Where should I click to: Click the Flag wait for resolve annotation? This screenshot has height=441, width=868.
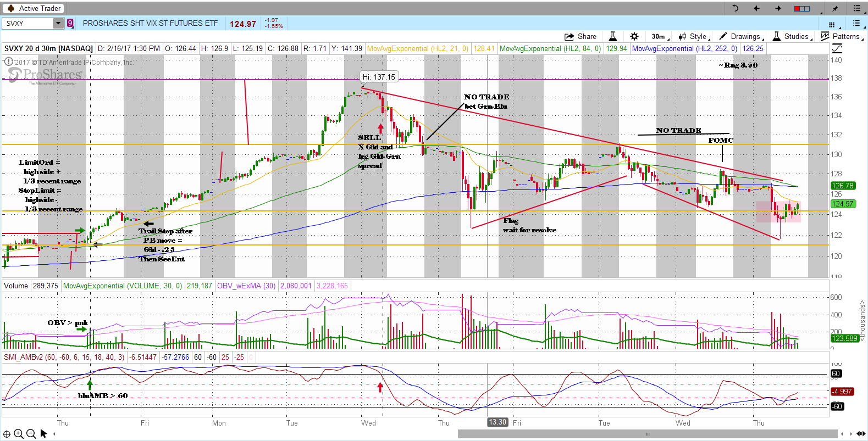click(529, 225)
